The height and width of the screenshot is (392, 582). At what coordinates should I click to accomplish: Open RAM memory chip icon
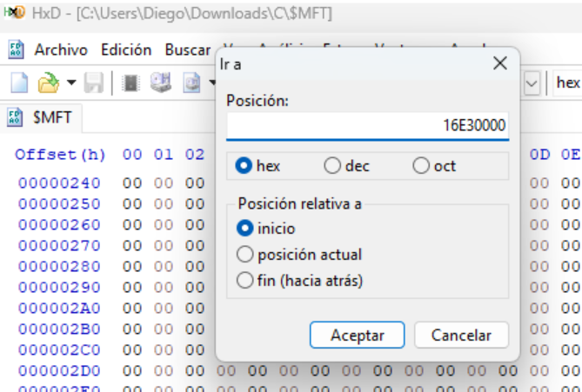[130, 83]
